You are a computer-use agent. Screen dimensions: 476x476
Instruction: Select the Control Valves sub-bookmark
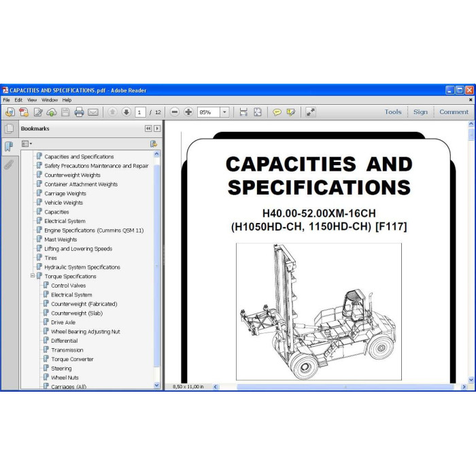[x=68, y=286]
